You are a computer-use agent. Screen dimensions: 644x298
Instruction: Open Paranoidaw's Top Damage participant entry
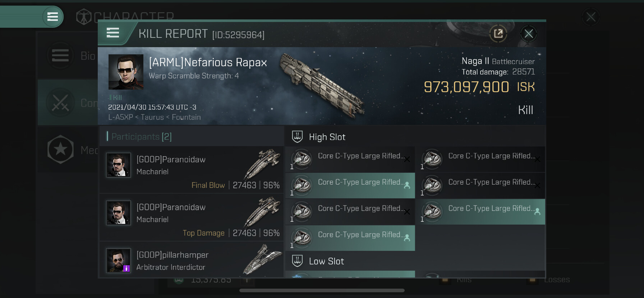coord(191,217)
